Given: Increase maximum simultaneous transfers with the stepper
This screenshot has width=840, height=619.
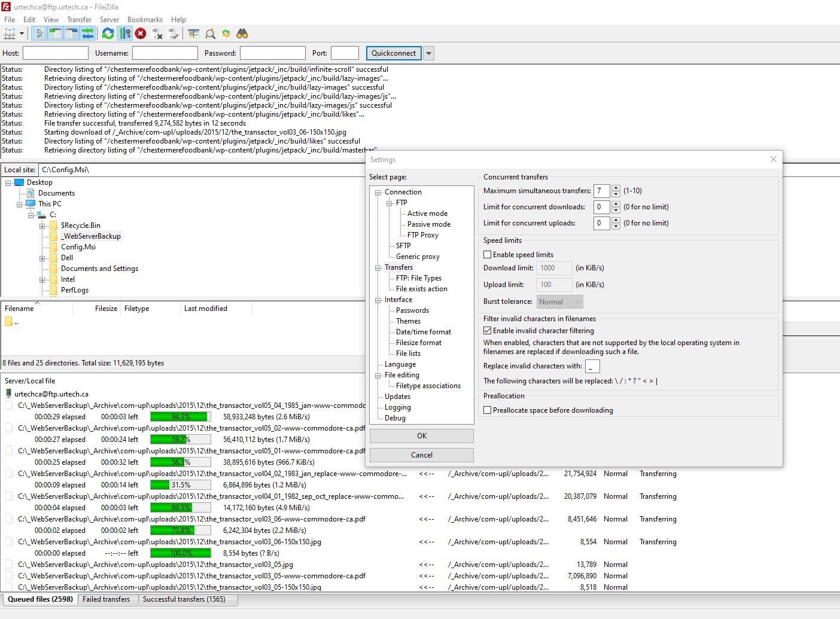Looking at the screenshot, I should click(615, 188).
